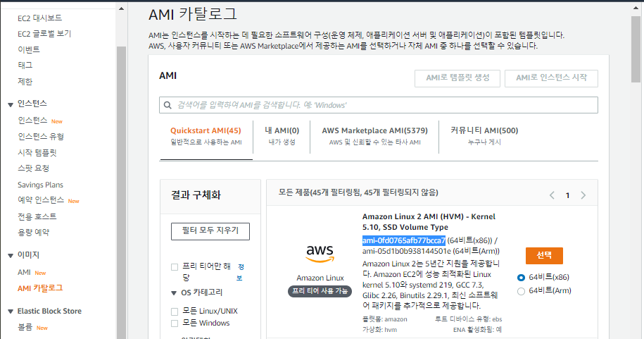Open 시작 템플릿 in sidebar

coord(37,153)
